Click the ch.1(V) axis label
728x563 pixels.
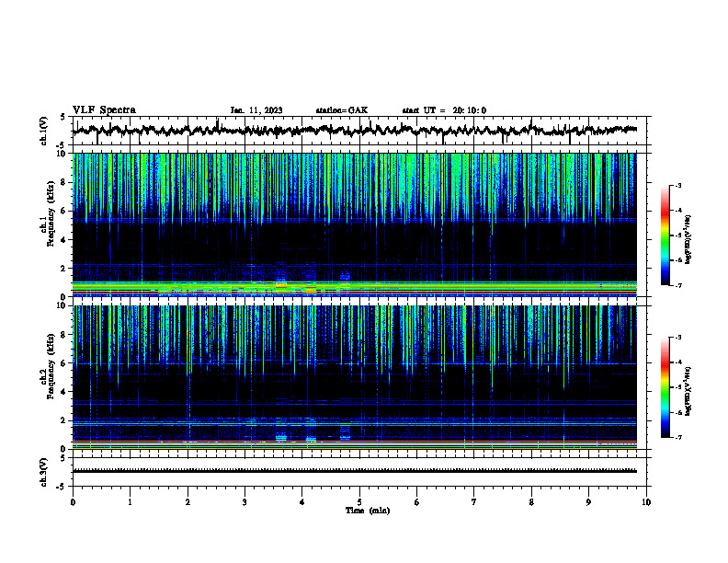pos(44,131)
